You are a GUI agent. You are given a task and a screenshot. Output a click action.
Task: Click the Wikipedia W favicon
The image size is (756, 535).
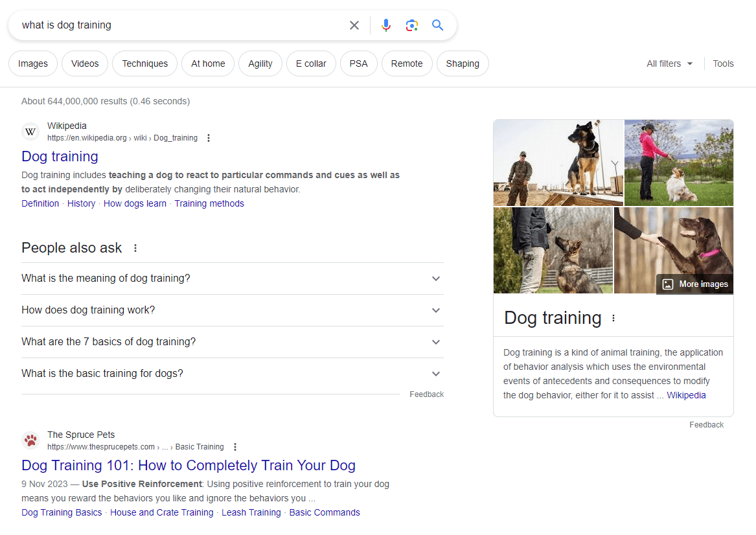coord(30,131)
